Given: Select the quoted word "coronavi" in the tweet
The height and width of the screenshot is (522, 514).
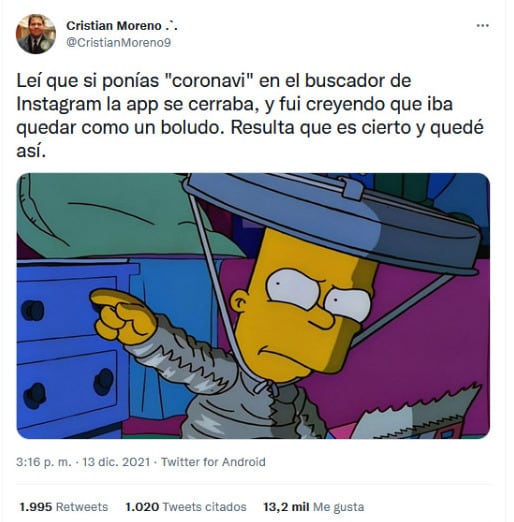Looking at the screenshot, I should pos(209,81).
